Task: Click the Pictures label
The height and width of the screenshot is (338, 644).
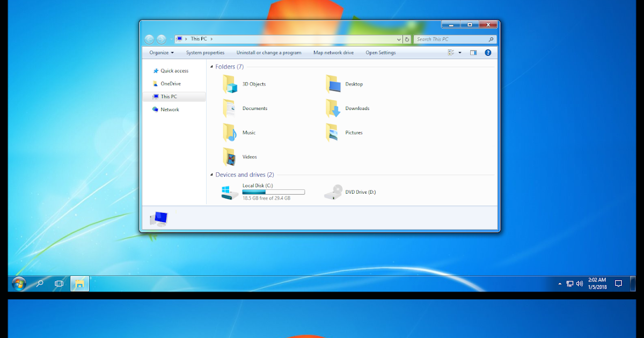Action: point(354,133)
